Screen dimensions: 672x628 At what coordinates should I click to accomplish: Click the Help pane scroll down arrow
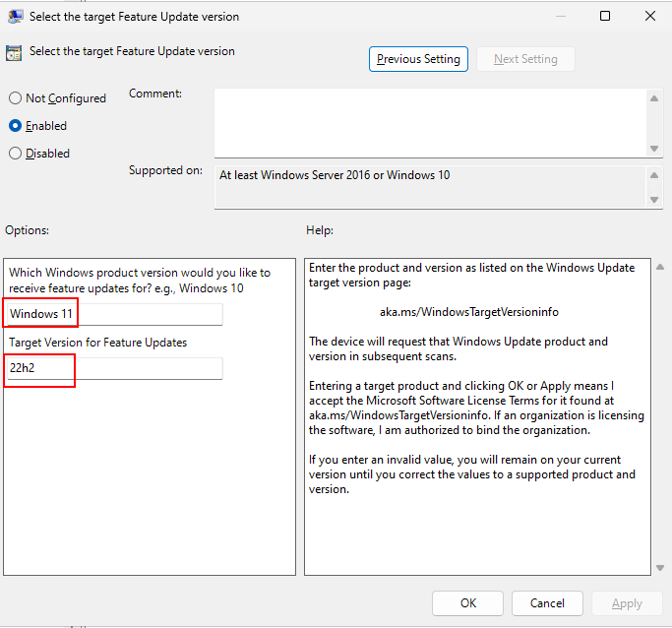[x=660, y=568]
